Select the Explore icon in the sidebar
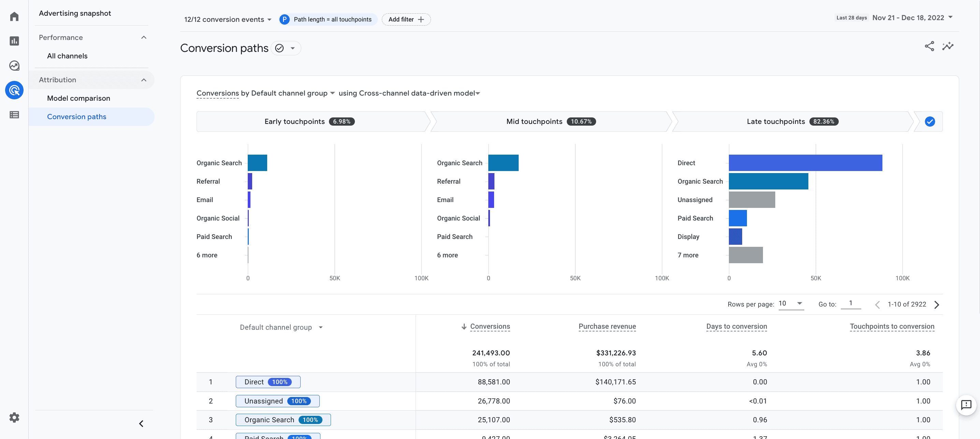Image resolution: width=980 pixels, height=439 pixels. pyautogui.click(x=14, y=66)
